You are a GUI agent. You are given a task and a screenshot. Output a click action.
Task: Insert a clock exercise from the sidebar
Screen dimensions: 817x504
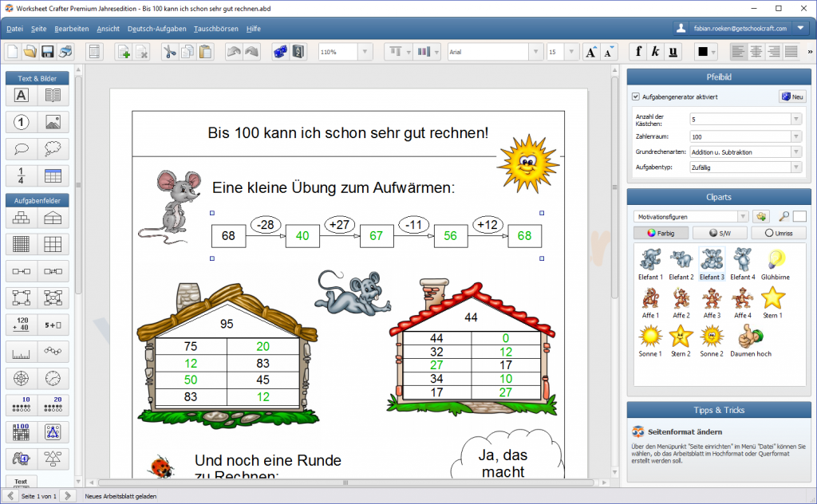(53, 378)
